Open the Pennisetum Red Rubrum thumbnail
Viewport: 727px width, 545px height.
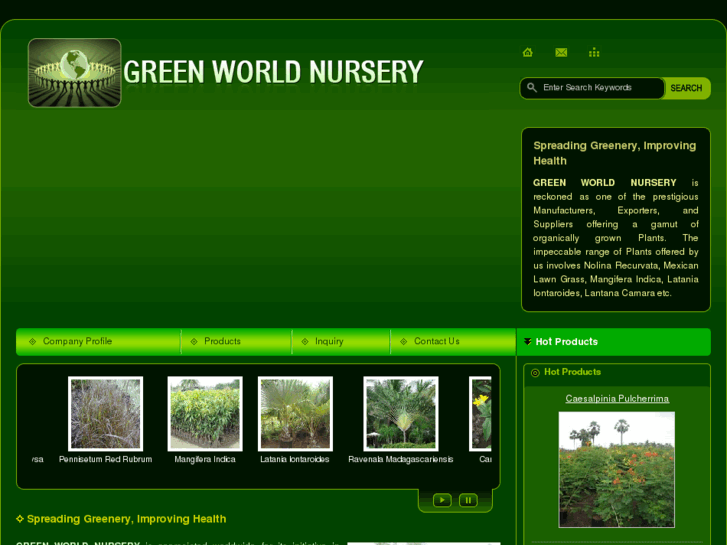(x=105, y=414)
